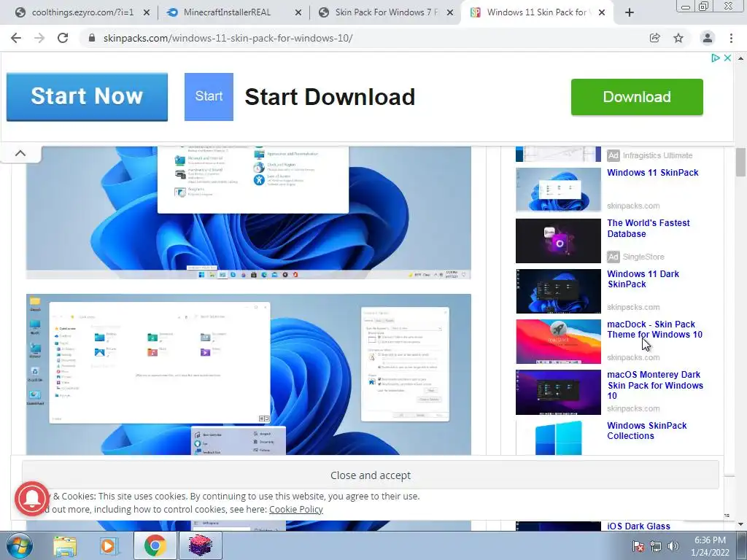Click the small blue Start ad square
Viewport: 747px width, 560px height.
(209, 97)
